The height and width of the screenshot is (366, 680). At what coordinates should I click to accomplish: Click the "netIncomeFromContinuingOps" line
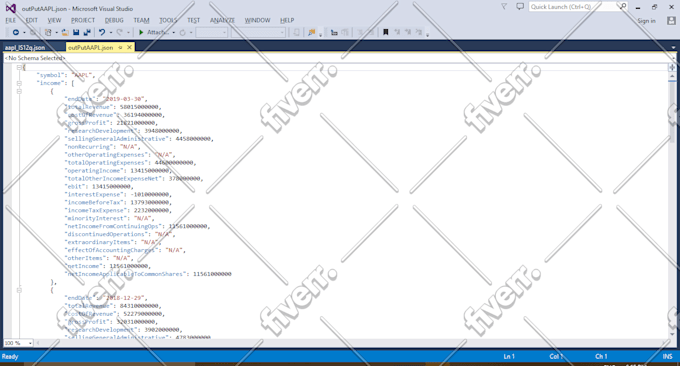click(x=137, y=226)
